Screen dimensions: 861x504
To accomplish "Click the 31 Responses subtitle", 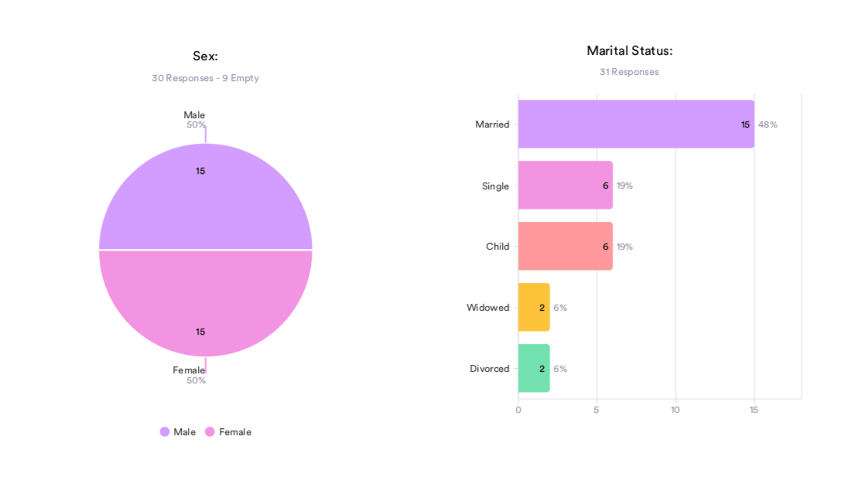I will [629, 72].
